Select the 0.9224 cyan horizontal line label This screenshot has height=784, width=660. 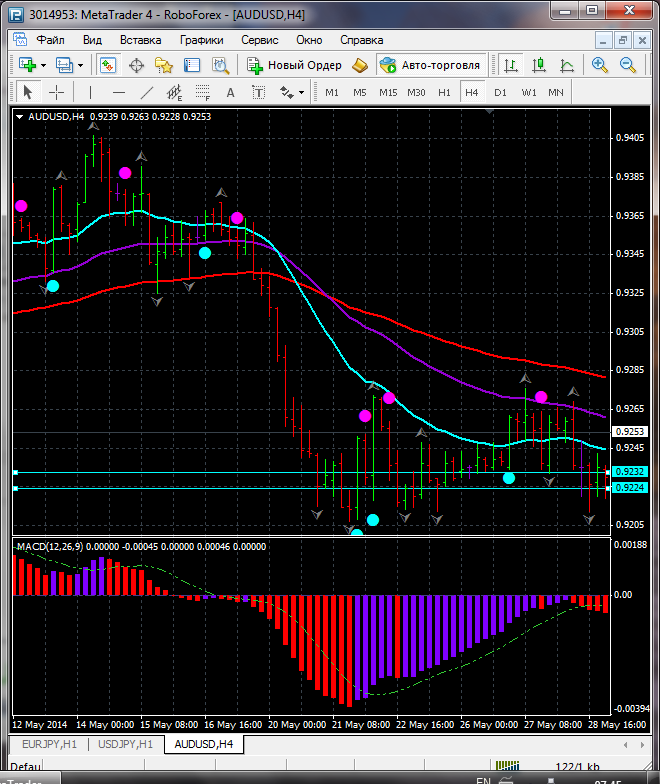pos(630,488)
